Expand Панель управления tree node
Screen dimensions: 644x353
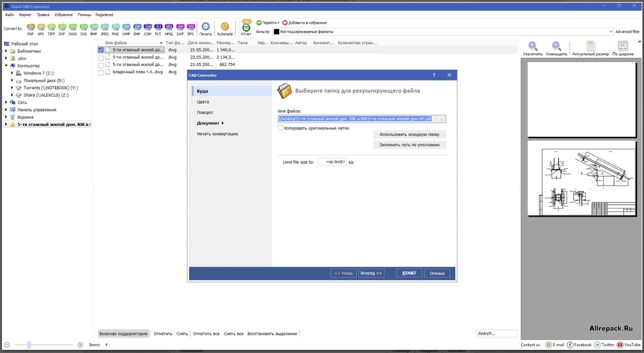coord(6,110)
